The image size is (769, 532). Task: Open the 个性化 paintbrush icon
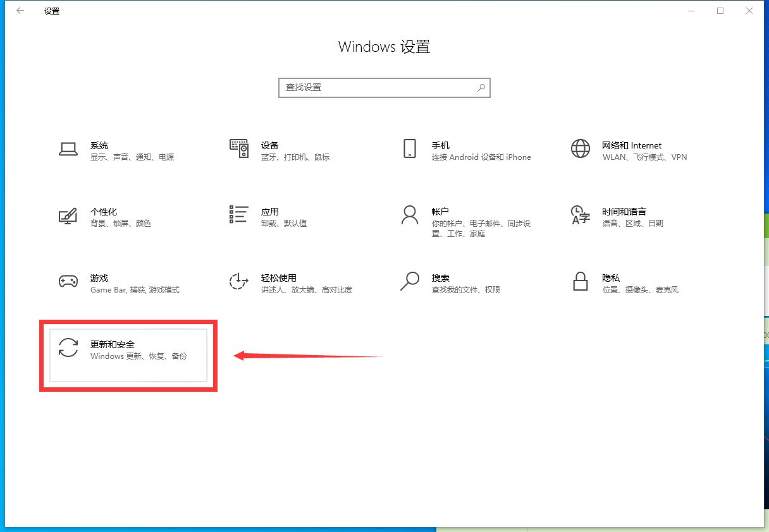68,215
